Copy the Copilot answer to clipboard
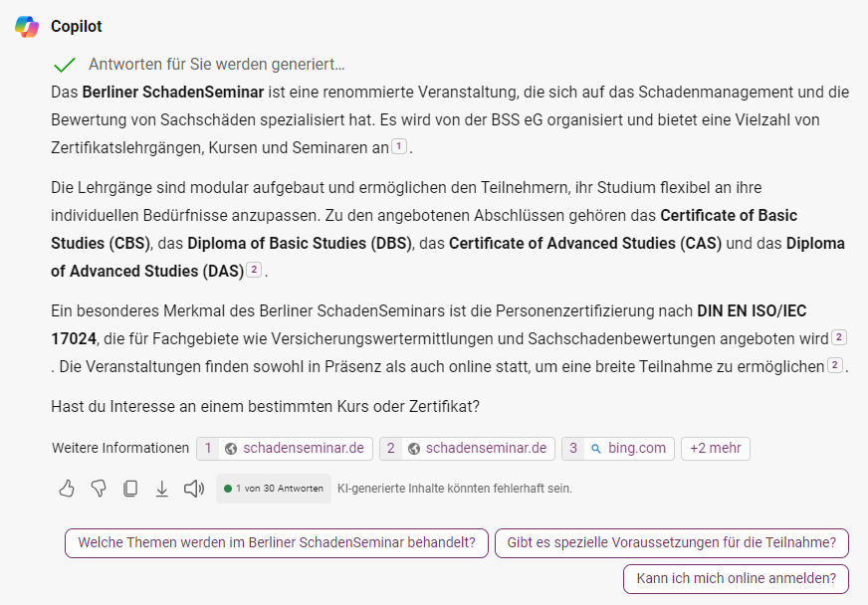Viewport: 868px width, 605px height. [x=130, y=489]
